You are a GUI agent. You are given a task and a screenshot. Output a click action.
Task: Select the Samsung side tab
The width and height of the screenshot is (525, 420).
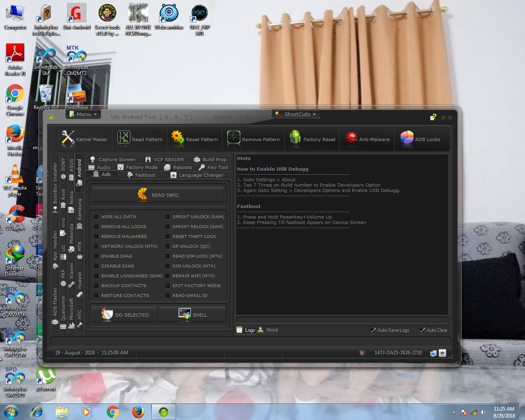(80, 213)
